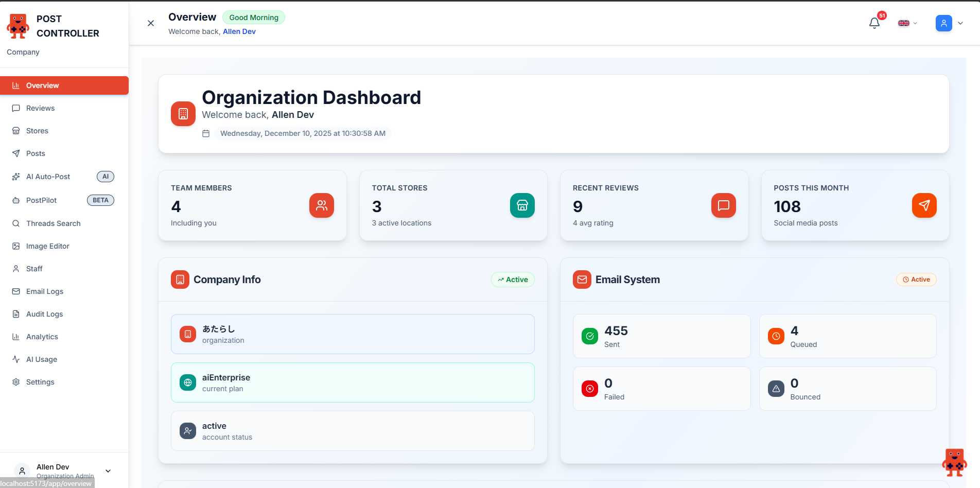Select the aiEnterprise current plan card
Screen dimensions: 980x488
[353, 382]
